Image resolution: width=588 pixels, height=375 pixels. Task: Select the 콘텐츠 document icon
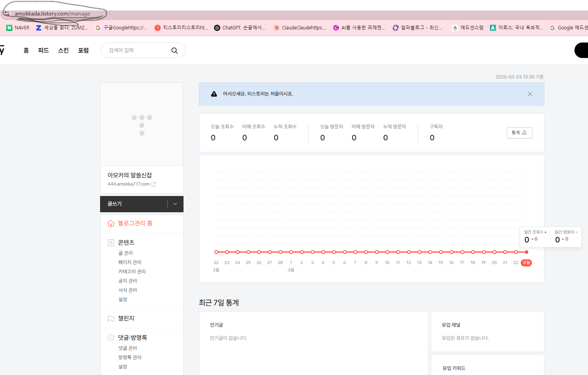pyautogui.click(x=110, y=242)
